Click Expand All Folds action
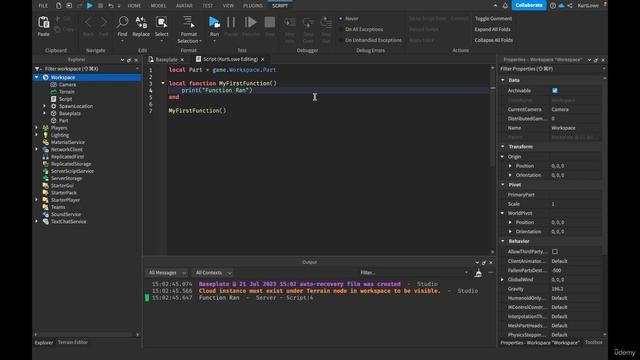640x360 pixels. point(492,29)
